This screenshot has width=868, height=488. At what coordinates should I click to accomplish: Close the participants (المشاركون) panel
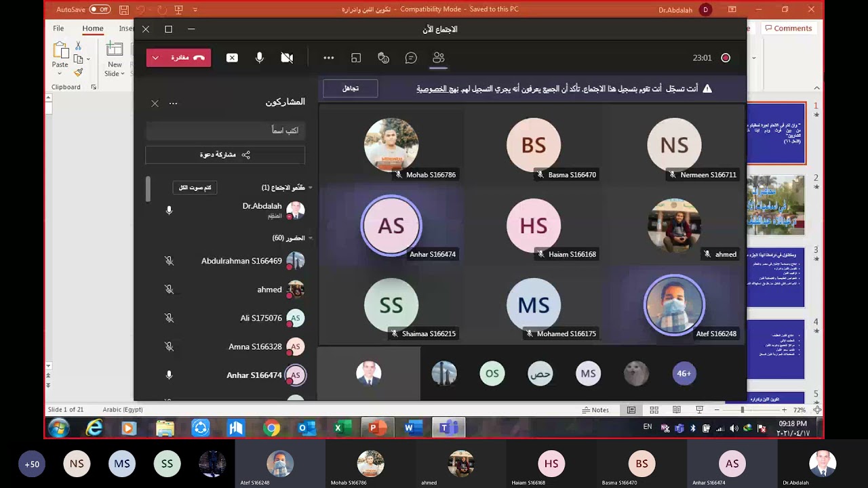coord(155,103)
